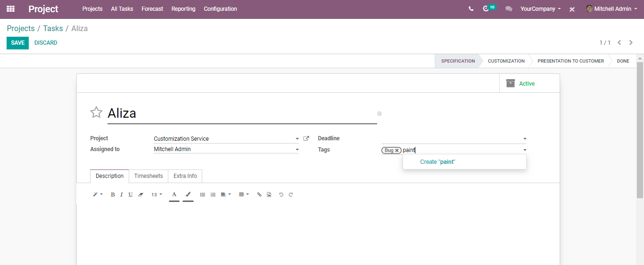644x265 pixels.
Task: Discard changes to the task
Action: (46, 43)
